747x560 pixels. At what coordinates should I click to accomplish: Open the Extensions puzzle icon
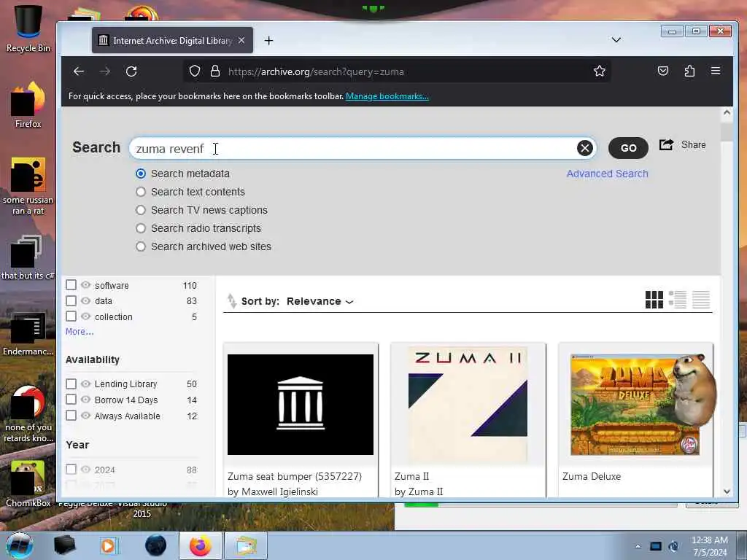pos(689,71)
